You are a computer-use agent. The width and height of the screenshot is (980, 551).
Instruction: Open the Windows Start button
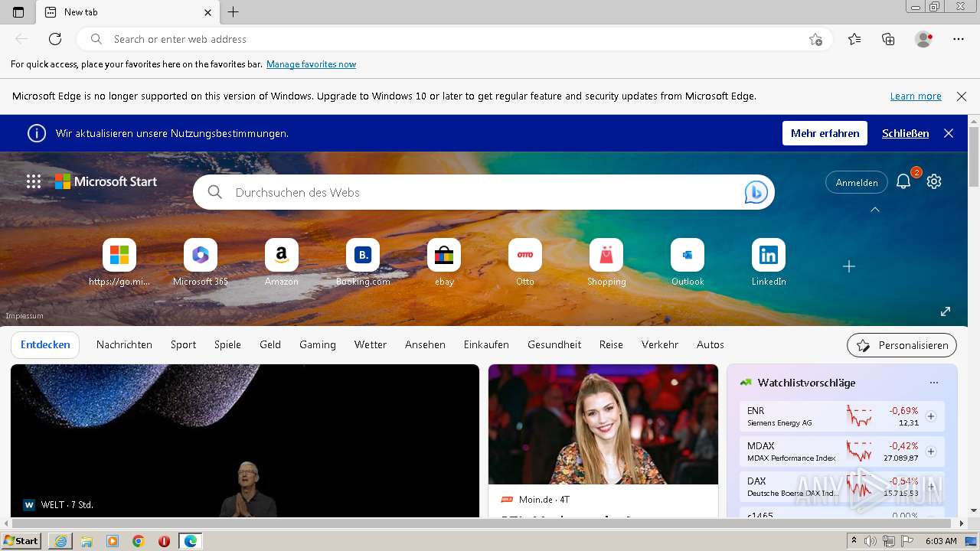(21, 541)
